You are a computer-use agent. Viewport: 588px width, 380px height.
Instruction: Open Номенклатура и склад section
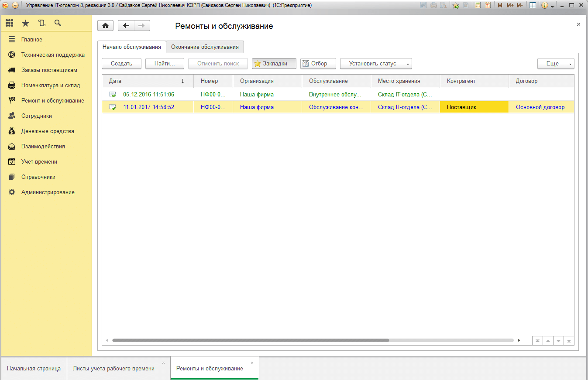[51, 86]
